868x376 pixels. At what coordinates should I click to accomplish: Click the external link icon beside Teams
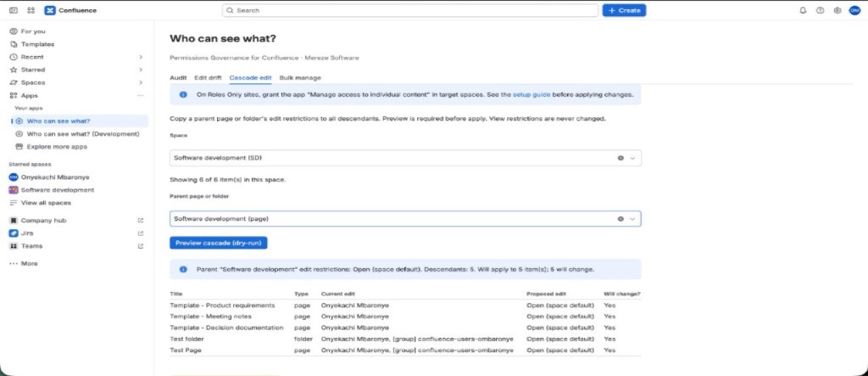pyautogui.click(x=141, y=246)
